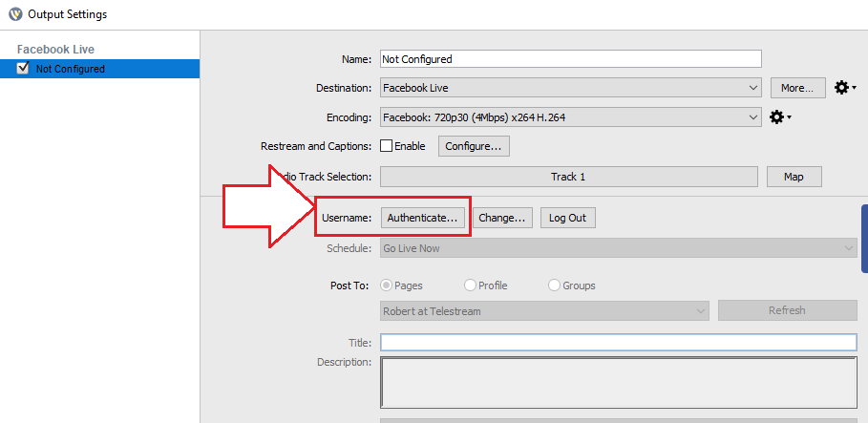Click the Facebook Live group heading

pos(56,49)
